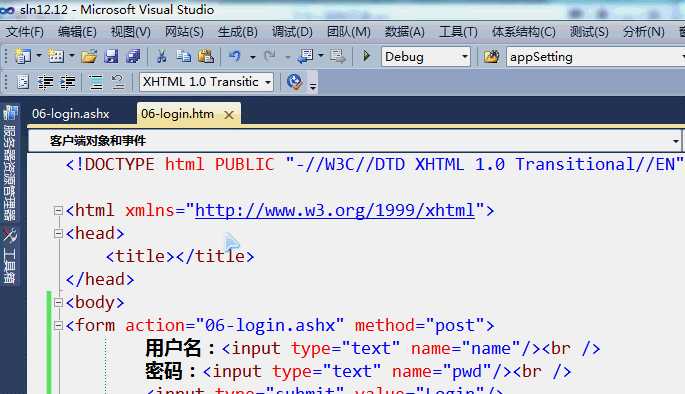Screen dimensions: 685x394
Task: Close the 06-login.htm tab
Action: (x=229, y=115)
